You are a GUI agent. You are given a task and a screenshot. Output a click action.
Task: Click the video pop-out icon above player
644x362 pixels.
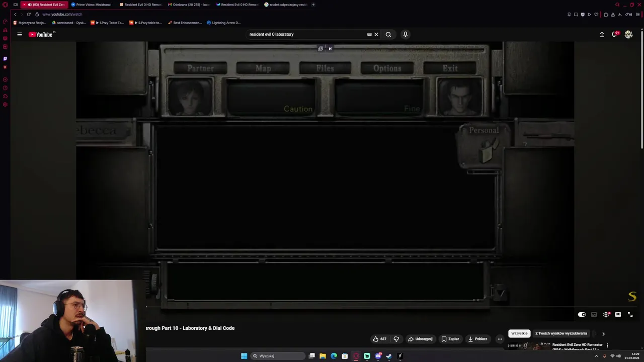tap(320, 49)
